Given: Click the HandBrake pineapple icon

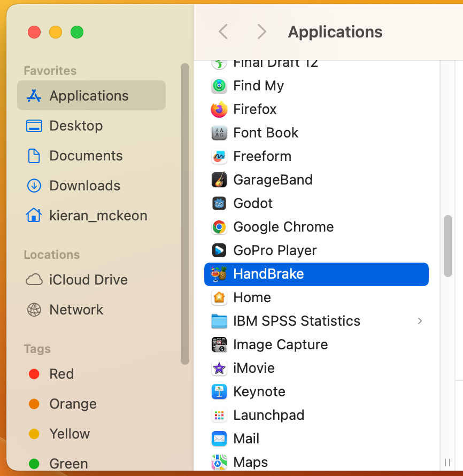Looking at the screenshot, I should [219, 274].
